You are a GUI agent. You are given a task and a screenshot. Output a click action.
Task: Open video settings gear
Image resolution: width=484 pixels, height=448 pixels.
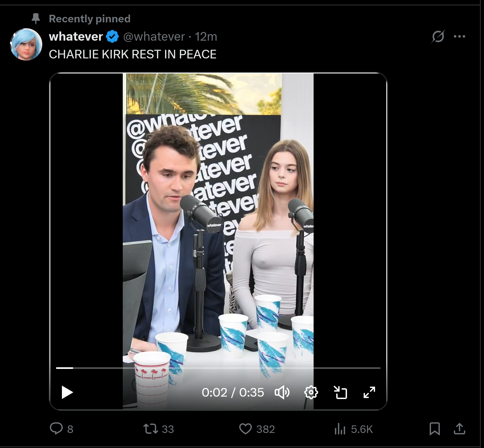(311, 392)
